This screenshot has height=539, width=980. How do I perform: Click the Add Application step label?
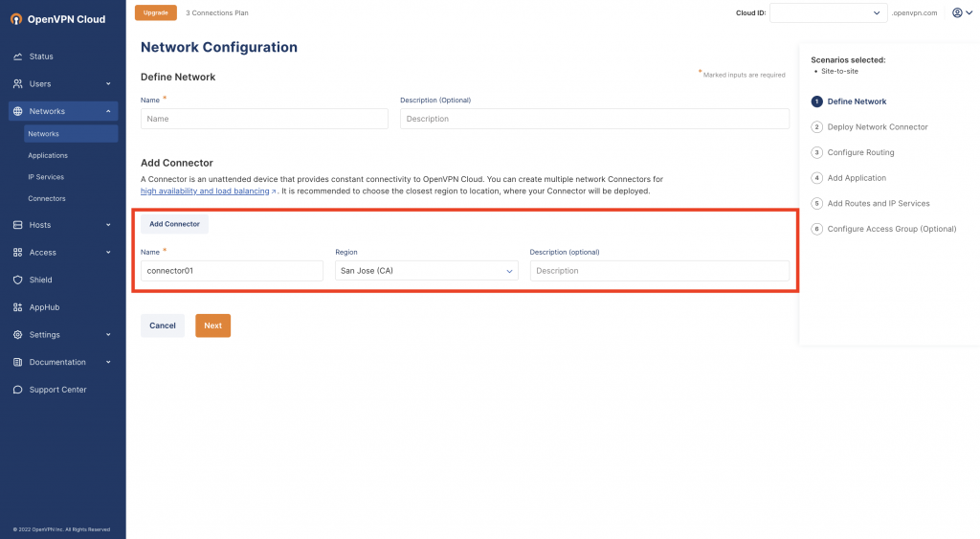tap(857, 178)
